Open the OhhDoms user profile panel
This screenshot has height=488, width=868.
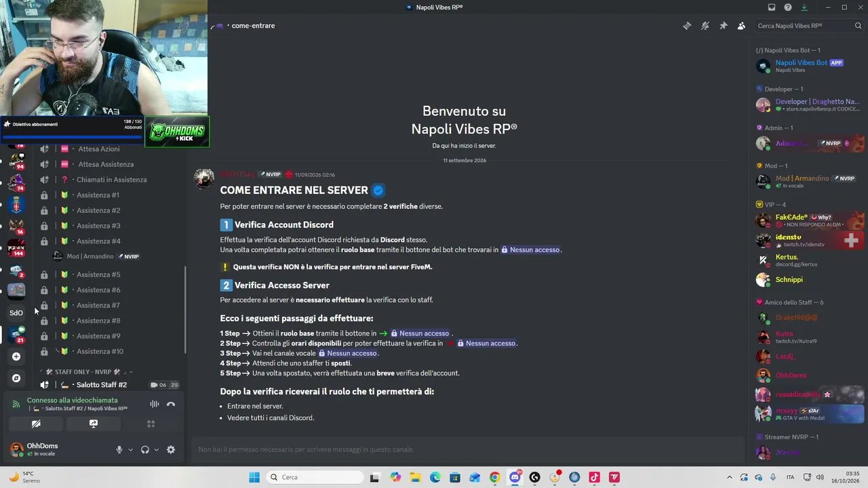[x=42, y=449]
